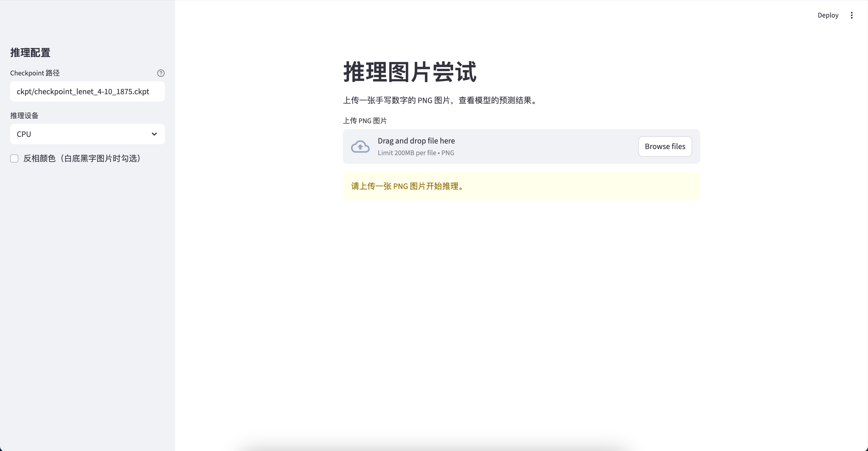
Task: Click the CPU text in device selector
Action: tap(24, 134)
